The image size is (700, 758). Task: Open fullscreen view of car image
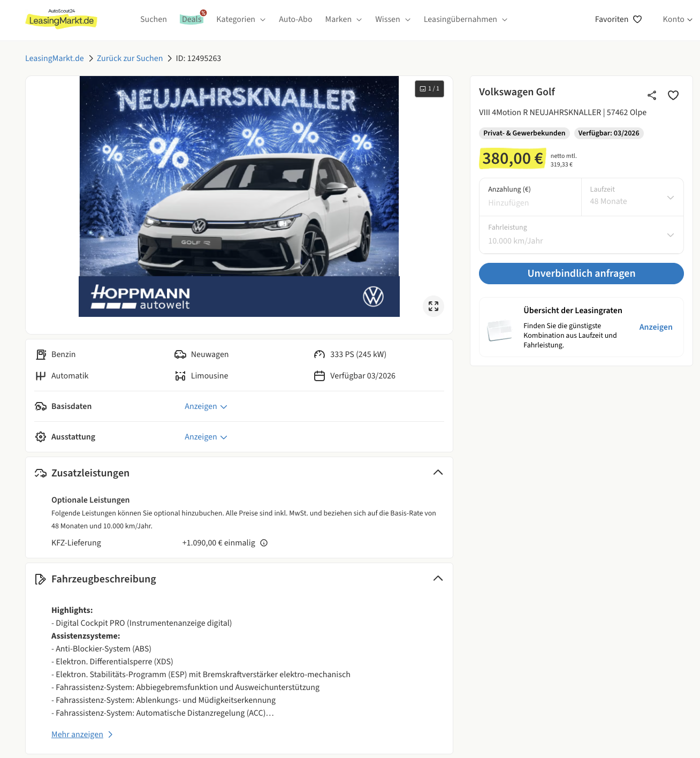[x=433, y=306]
